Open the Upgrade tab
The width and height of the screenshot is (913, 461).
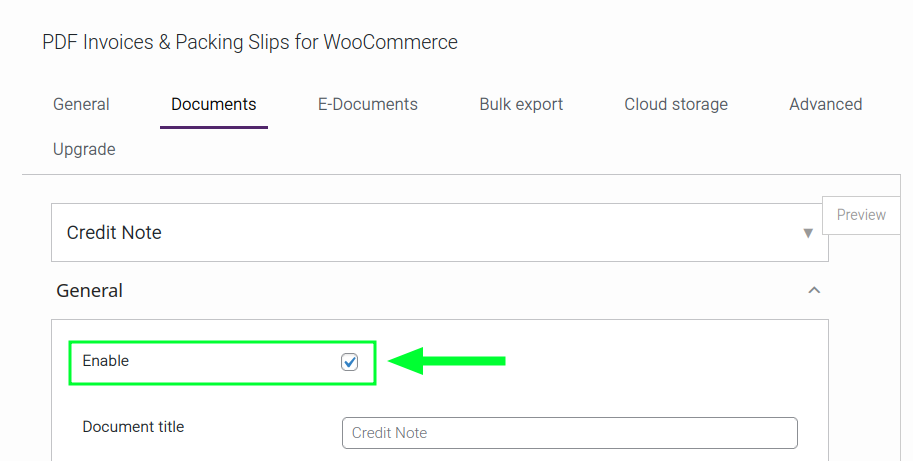(x=84, y=149)
